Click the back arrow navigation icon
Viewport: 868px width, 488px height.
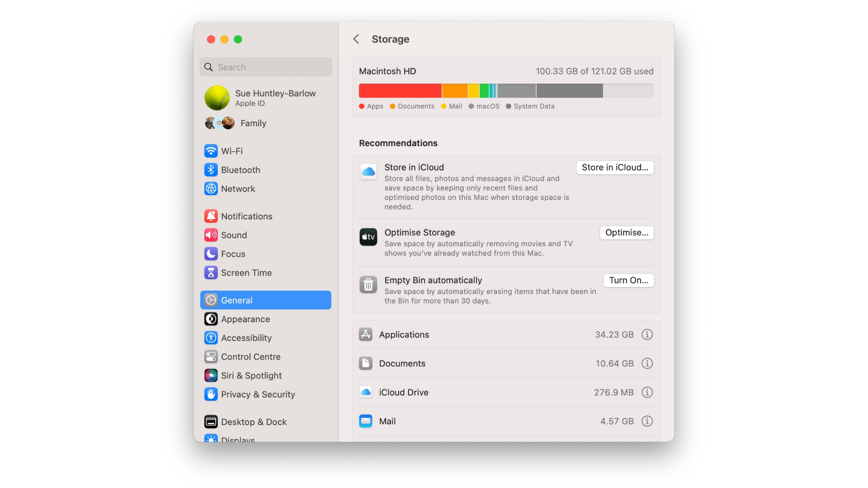pyautogui.click(x=355, y=39)
